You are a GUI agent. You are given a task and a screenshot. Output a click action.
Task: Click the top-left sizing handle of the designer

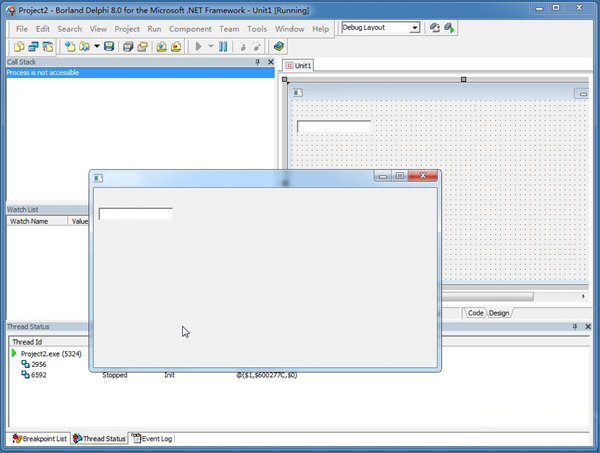pyautogui.click(x=284, y=80)
